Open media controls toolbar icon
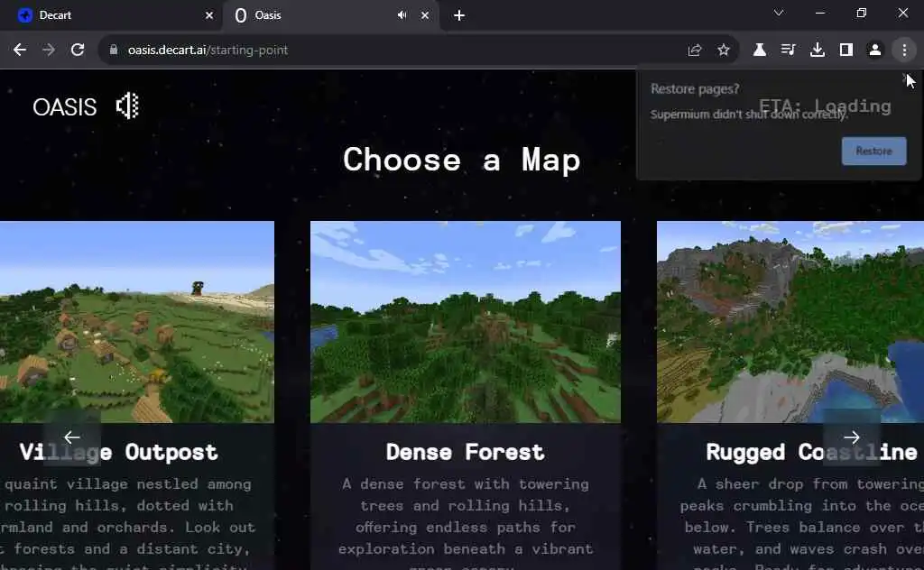The image size is (924, 570). tap(788, 50)
